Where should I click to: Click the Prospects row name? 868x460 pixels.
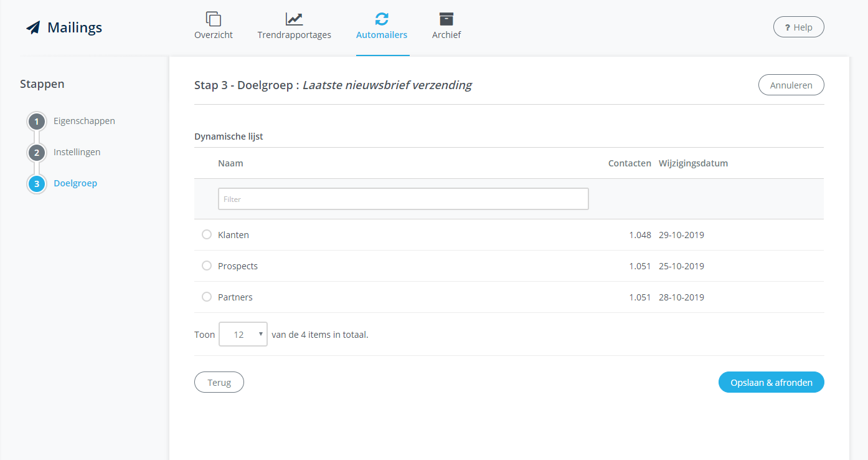238,266
